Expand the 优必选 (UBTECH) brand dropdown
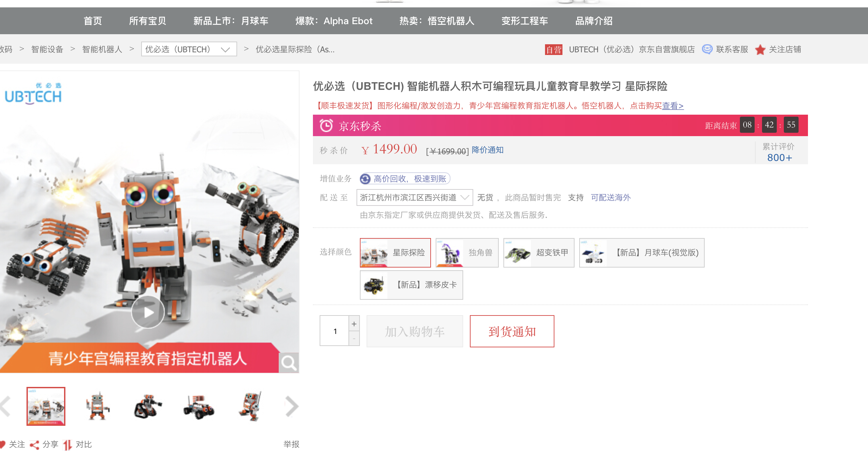868x460 pixels. click(x=189, y=49)
